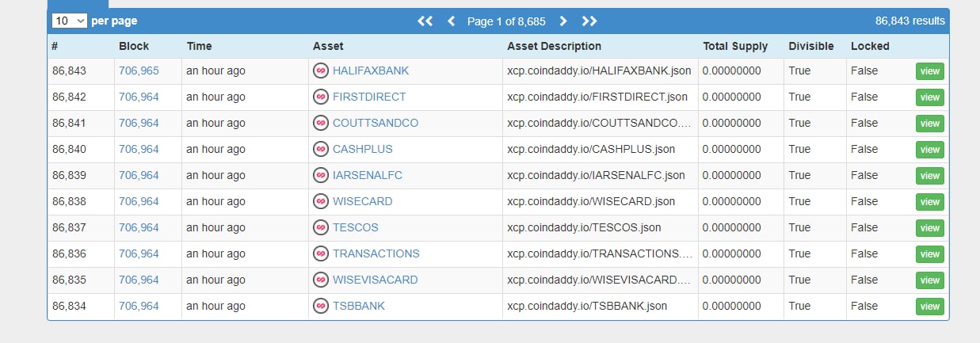Open the HALIFAXBANK asset link
Screen dimensions: 980x343
[x=371, y=71]
